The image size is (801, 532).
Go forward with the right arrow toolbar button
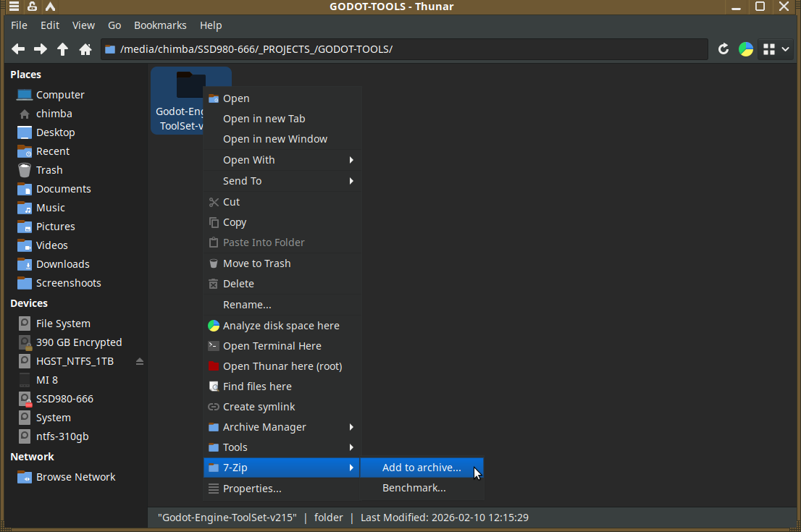click(41, 49)
